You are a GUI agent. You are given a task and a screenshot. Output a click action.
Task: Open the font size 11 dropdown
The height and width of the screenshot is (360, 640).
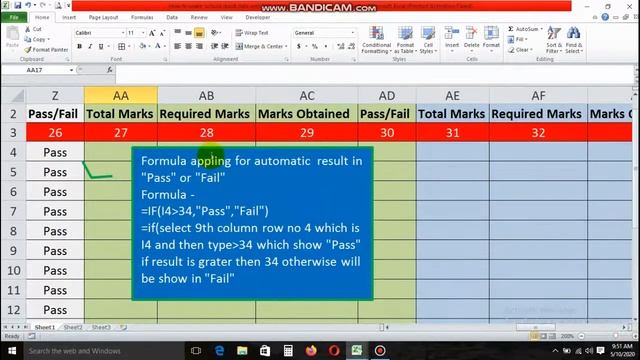click(143, 33)
